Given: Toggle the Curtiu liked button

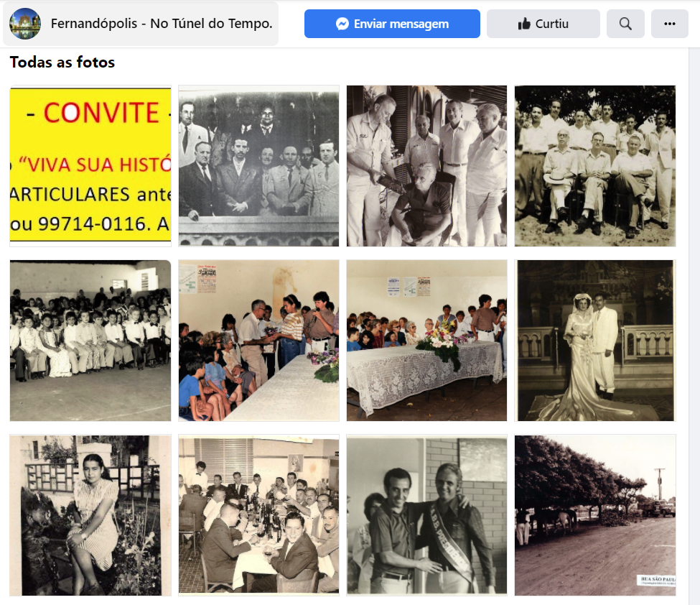Looking at the screenshot, I should point(543,24).
